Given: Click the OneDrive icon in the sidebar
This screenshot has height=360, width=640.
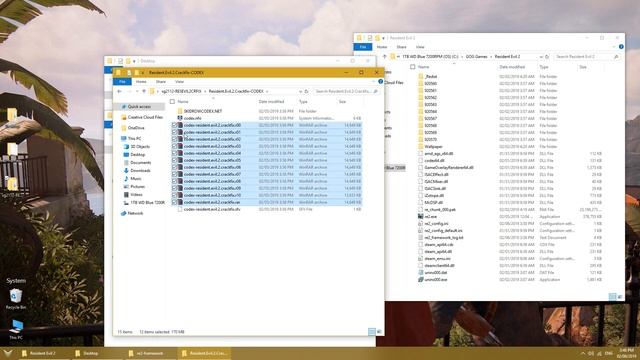Looking at the screenshot, I should [x=123, y=128].
